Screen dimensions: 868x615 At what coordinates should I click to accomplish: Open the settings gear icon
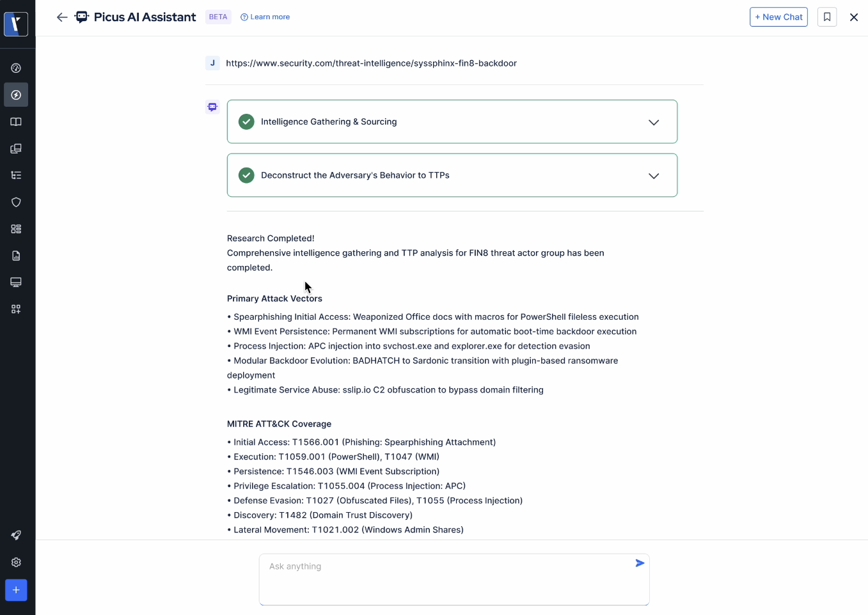(16, 562)
